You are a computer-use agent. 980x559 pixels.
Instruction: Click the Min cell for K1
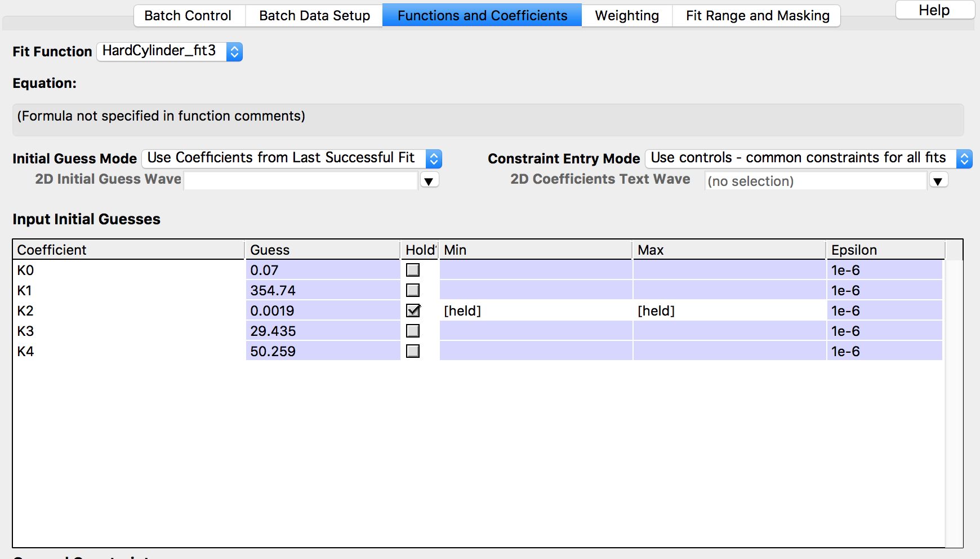[x=536, y=290]
